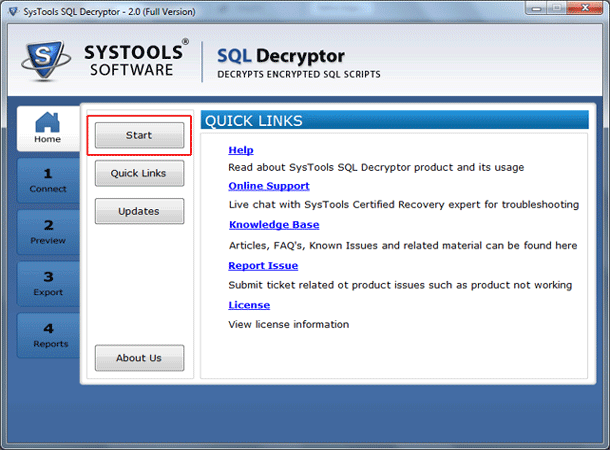Close the SQL Decryptor window
610x450 pixels.
[585, 8]
